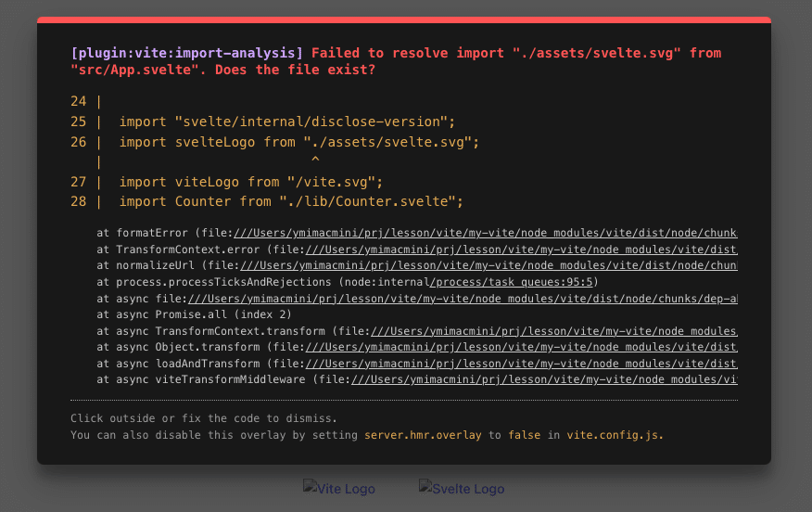Open the async file:/// dep chunk link
This screenshot has width=812, height=512.
click(x=463, y=299)
